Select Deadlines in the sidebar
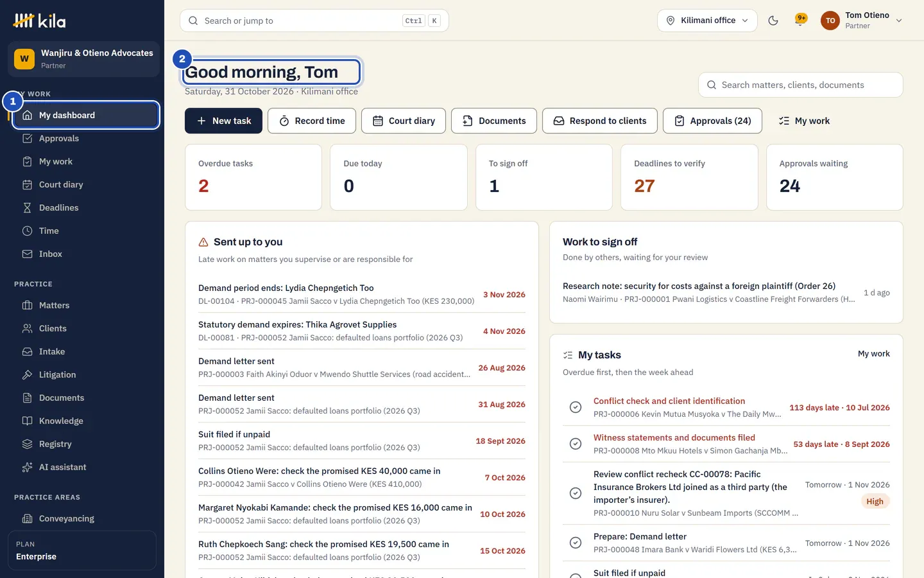This screenshot has height=578, width=924. pyautogui.click(x=85, y=207)
